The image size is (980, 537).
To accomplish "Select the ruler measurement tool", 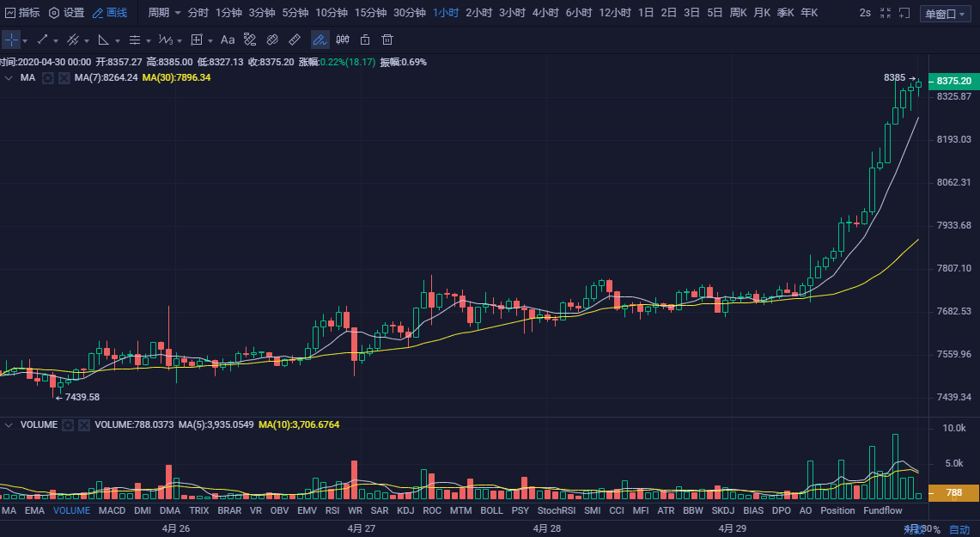I will (295, 40).
